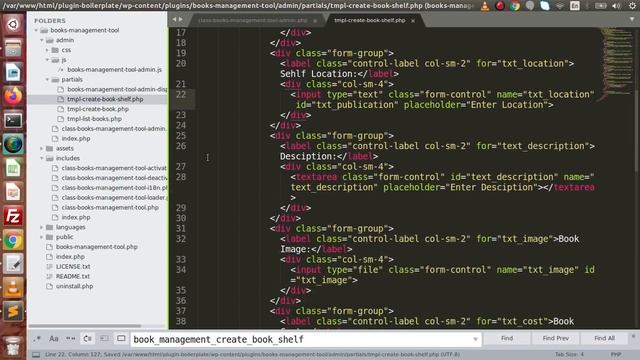Screen dimensions: 640x360
Task: Open tmpl-list-books.php in sidebar
Action: [94, 119]
